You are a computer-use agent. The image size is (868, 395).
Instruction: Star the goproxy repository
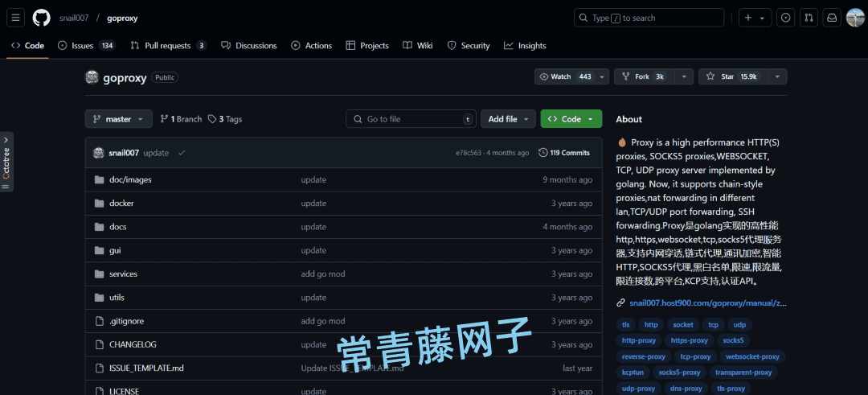click(x=731, y=76)
